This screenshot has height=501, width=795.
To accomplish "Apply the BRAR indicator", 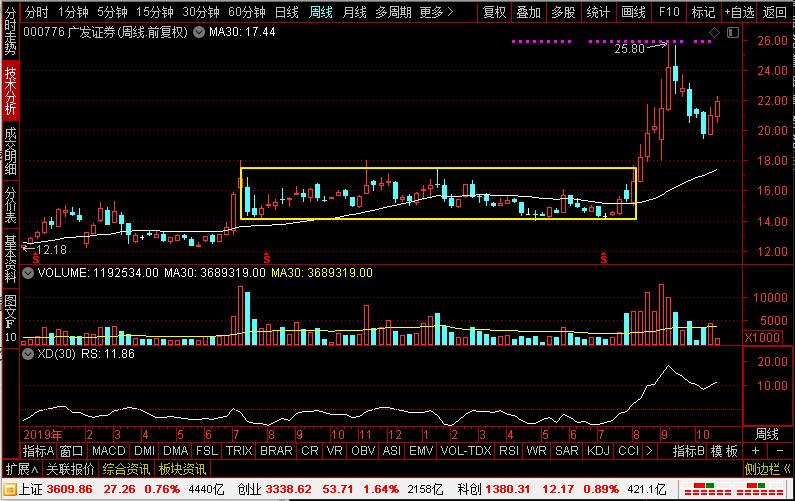I will pyautogui.click(x=276, y=451).
